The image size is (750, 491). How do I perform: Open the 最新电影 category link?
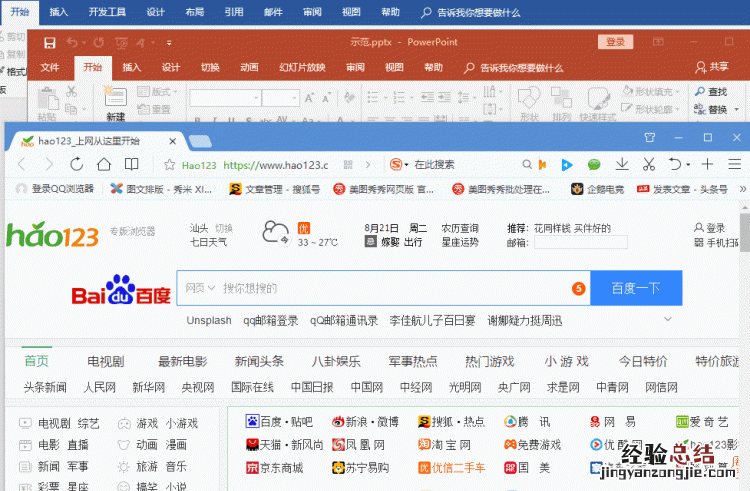click(183, 361)
